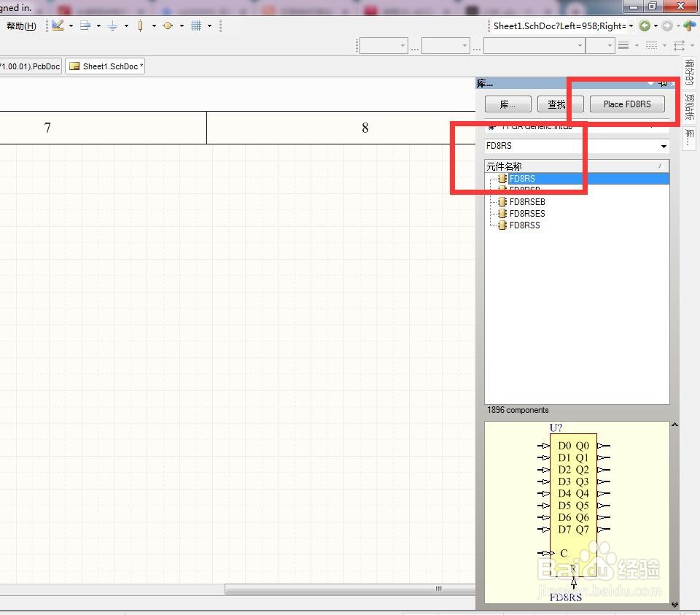Click the home page icon at toolbar end

(x=690, y=26)
